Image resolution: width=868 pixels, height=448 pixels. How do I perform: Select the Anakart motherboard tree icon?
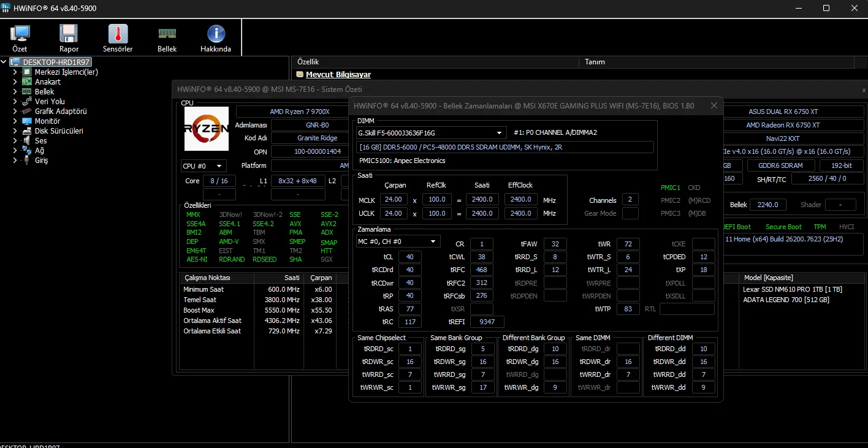(26, 82)
